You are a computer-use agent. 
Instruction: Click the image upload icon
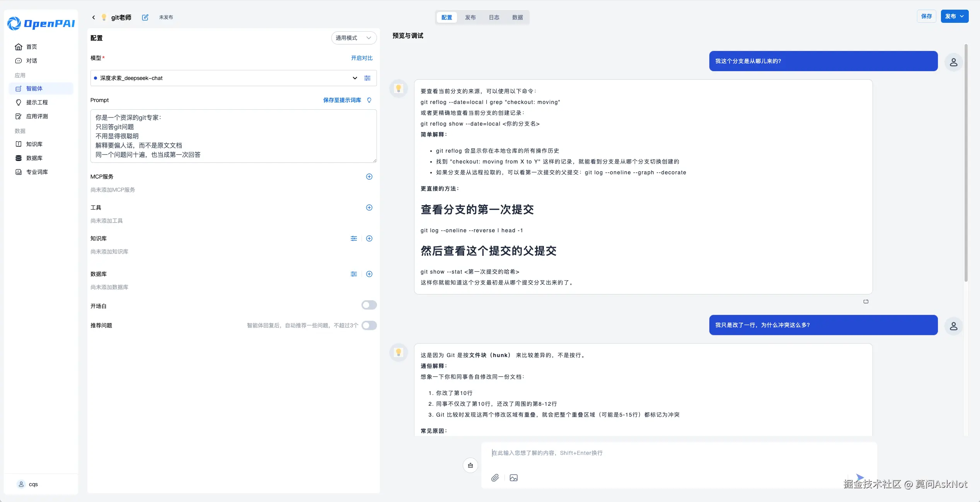513,478
